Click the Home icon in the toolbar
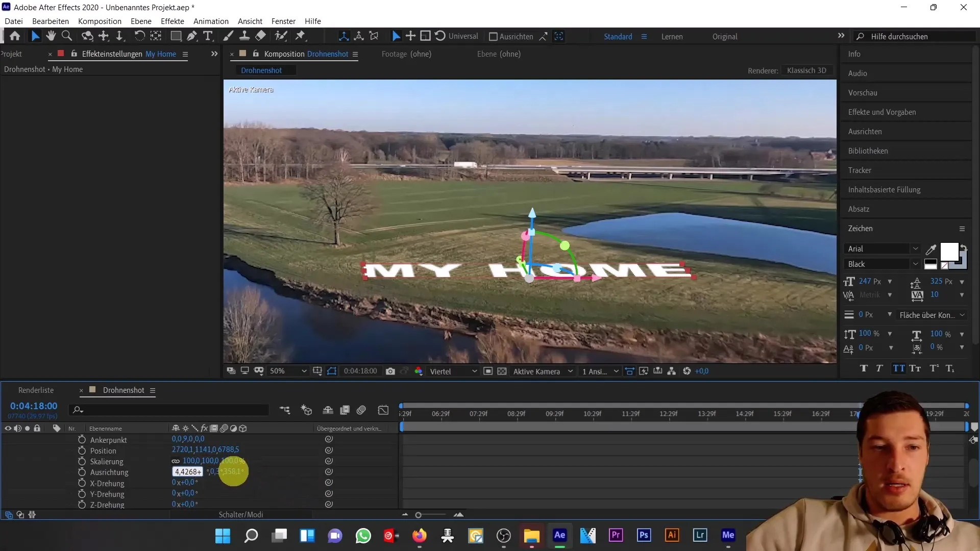 tap(15, 36)
